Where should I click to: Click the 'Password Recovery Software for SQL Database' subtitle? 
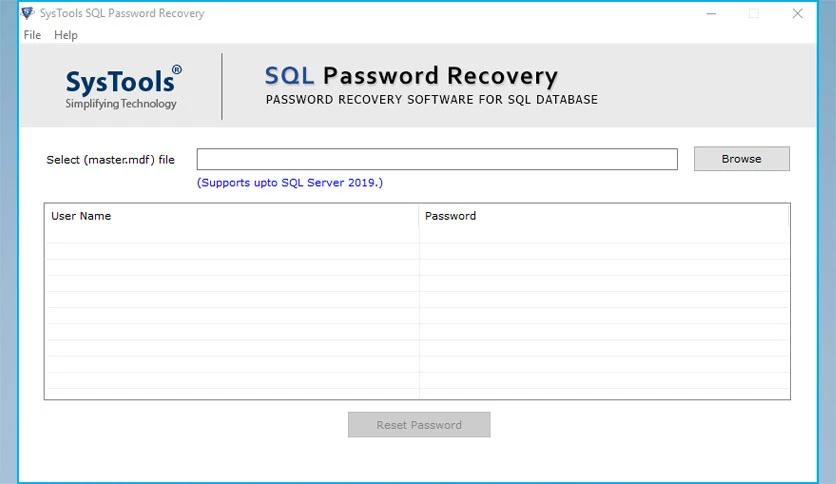point(431,100)
